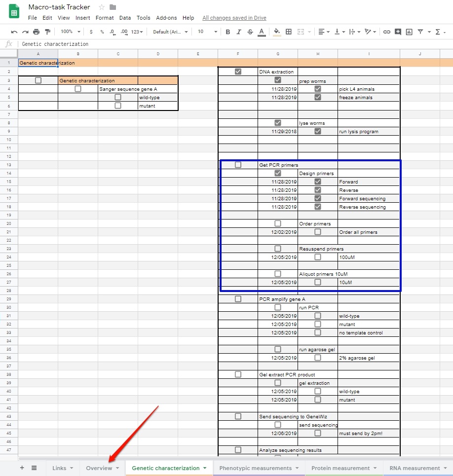
Task: Click the move to folder icon
Action: click(113, 7)
